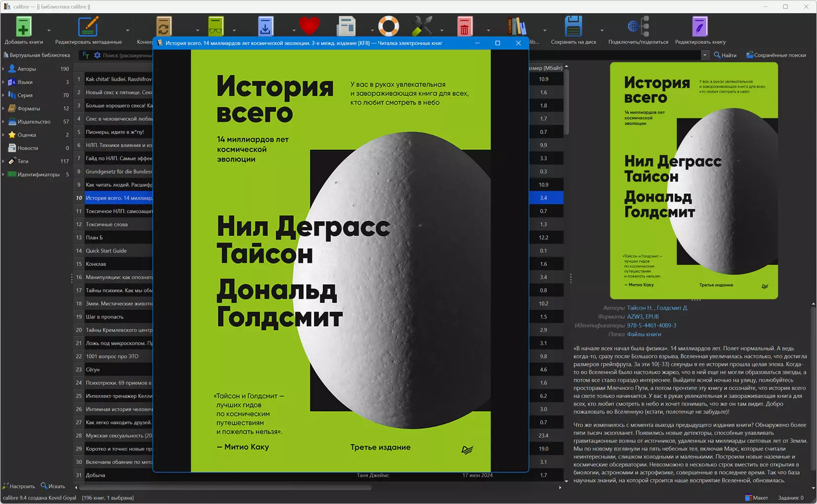Expand the Авторы category in tag browser
The image size is (817, 504).
3,69
